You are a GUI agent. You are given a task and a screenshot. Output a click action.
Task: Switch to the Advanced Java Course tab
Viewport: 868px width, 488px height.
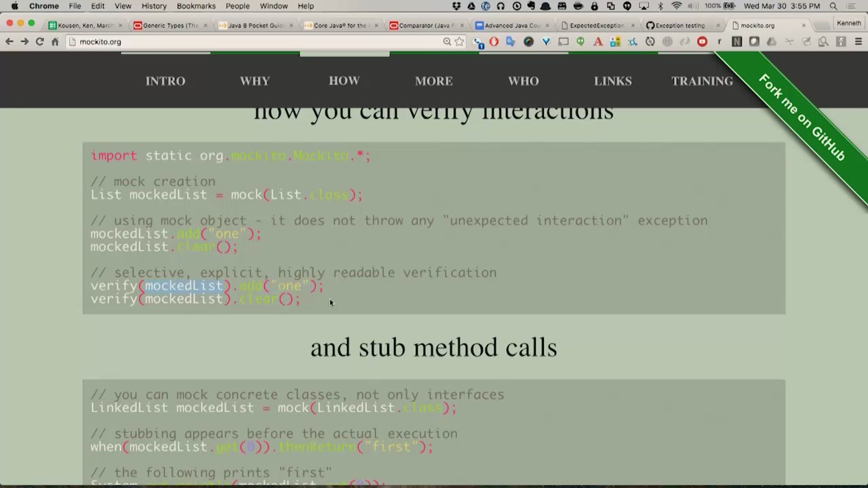(x=511, y=26)
